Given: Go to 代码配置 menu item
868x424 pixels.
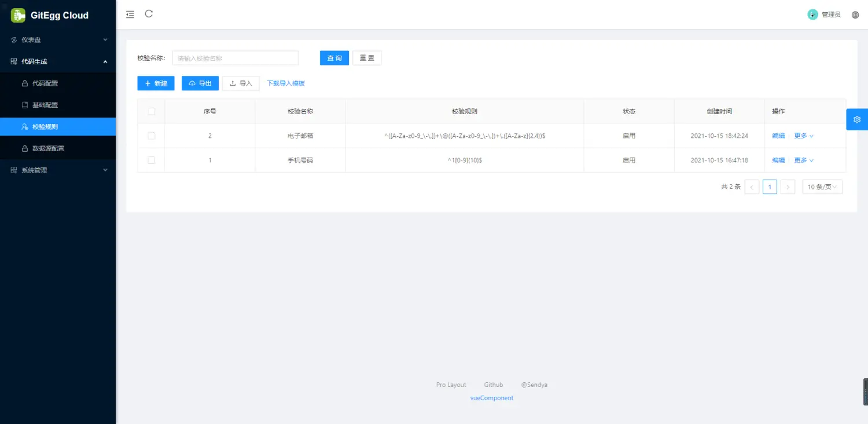Looking at the screenshot, I should 58,83.
